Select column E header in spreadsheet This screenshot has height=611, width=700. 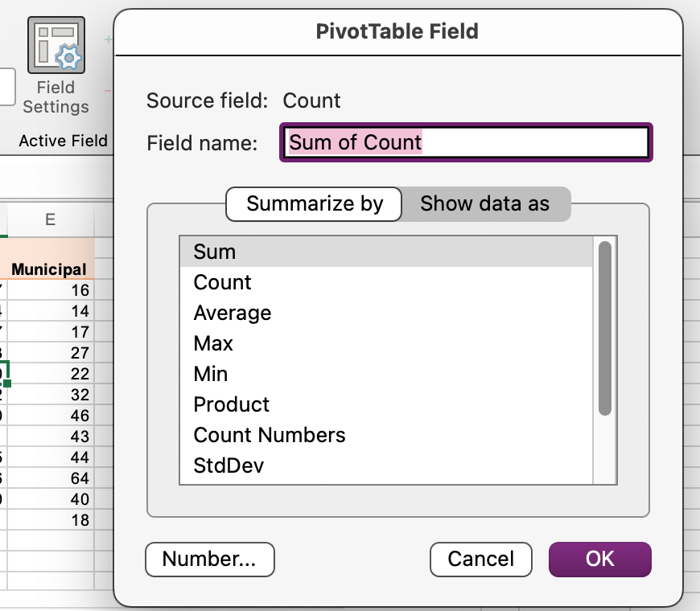click(x=51, y=219)
